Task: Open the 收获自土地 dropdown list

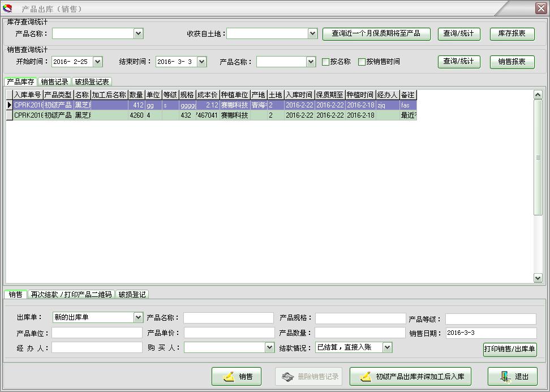Action: 312,33
